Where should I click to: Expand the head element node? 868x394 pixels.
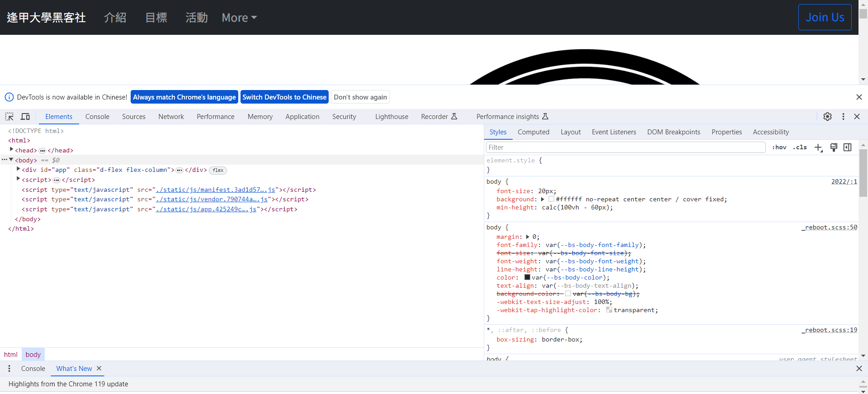tap(11, 149)
